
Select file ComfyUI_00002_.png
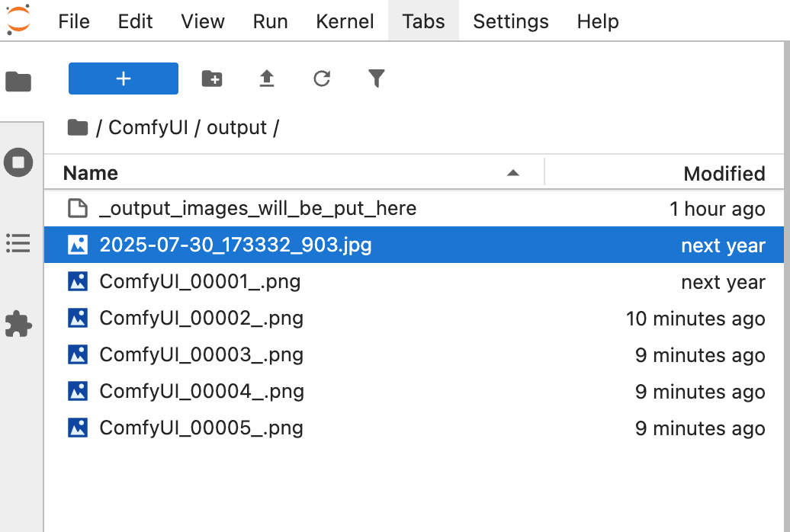click(414, 318)
